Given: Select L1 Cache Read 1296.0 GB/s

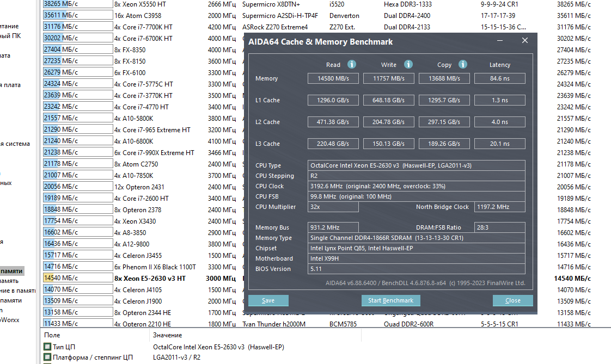Looking at the screenshot, I should coord(333,100).
